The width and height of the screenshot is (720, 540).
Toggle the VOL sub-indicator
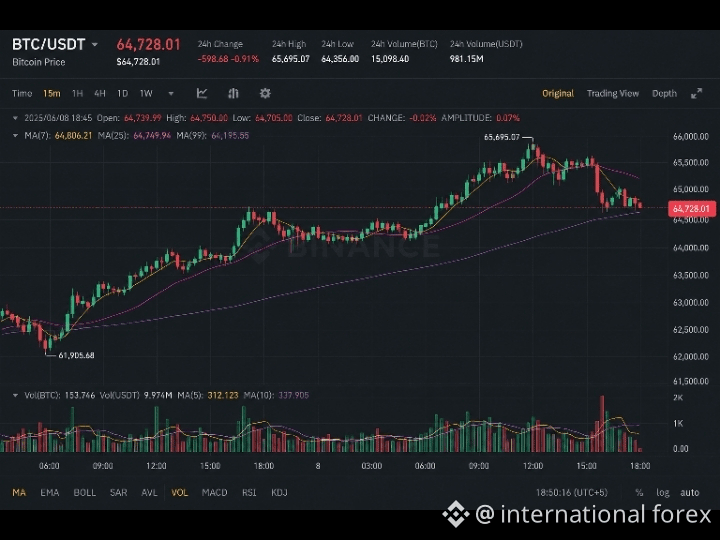pos(180,492)
